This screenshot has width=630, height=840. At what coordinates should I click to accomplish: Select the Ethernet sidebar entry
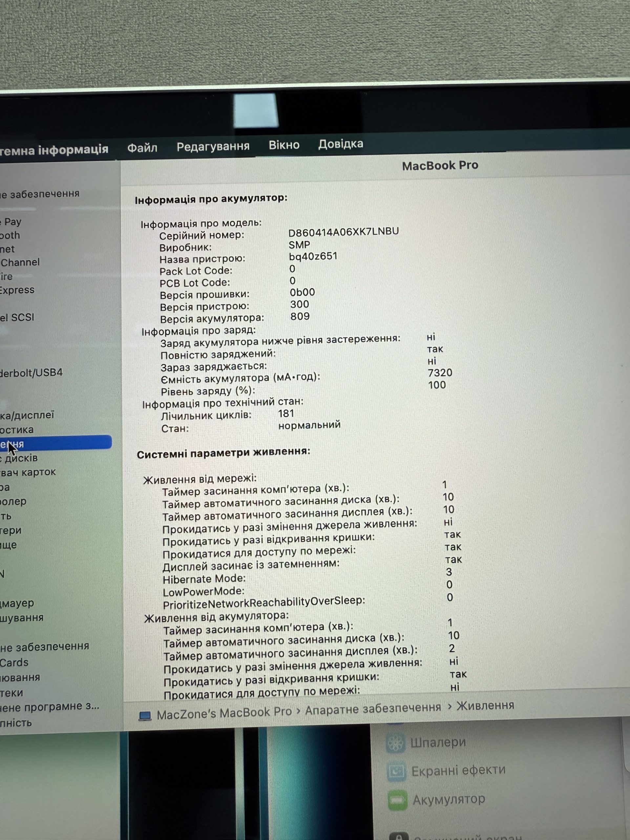point(7,249)
